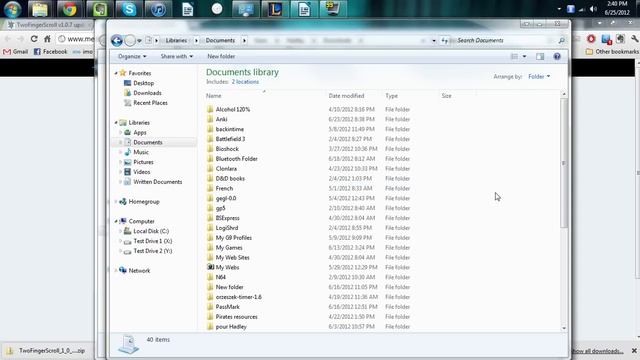Click the search magnifier icon in Explorer
The width and height of the screenshot is (640, 360).
tap(562, 40)
